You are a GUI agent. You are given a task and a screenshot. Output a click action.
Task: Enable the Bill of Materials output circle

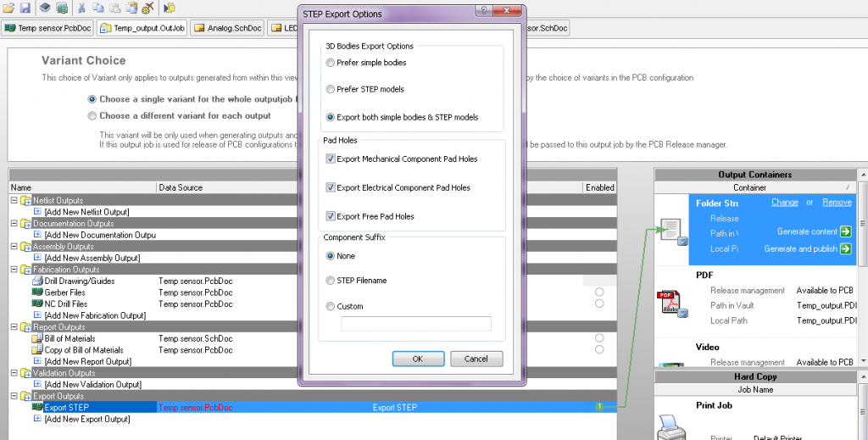tap(599, 337)
